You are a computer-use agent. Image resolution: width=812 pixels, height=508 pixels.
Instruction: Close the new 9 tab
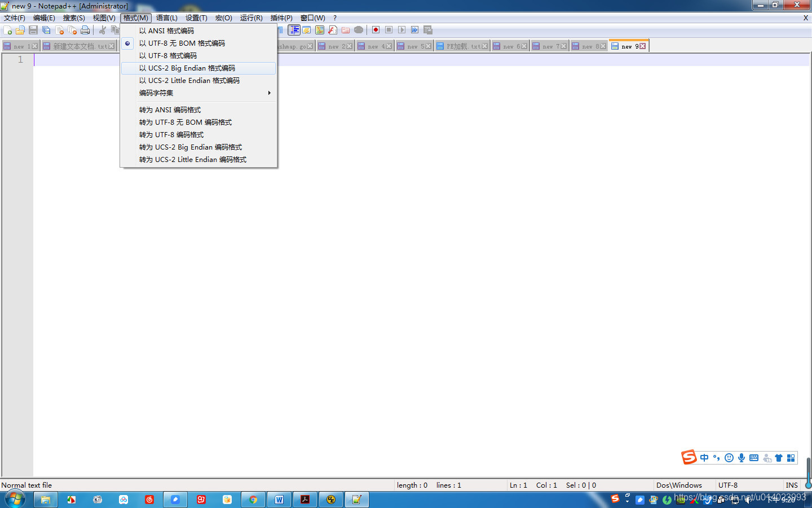point(642,46)
